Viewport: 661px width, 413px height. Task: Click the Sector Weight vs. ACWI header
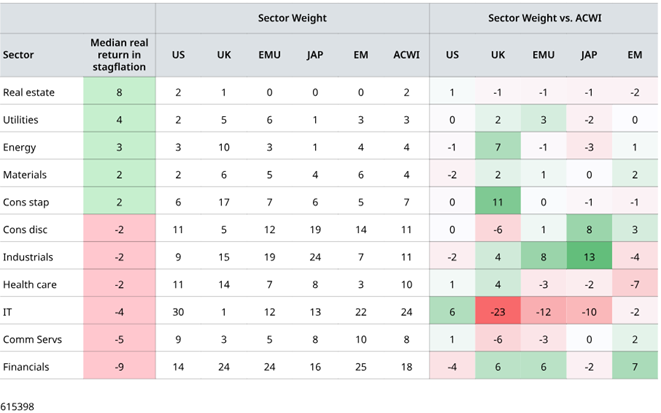point(544,18)
